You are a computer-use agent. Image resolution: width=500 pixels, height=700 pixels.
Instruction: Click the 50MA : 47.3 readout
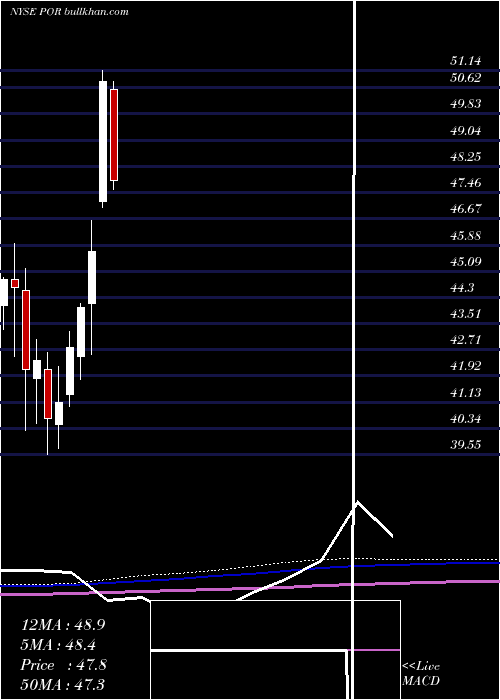click(x=62, y=685)
